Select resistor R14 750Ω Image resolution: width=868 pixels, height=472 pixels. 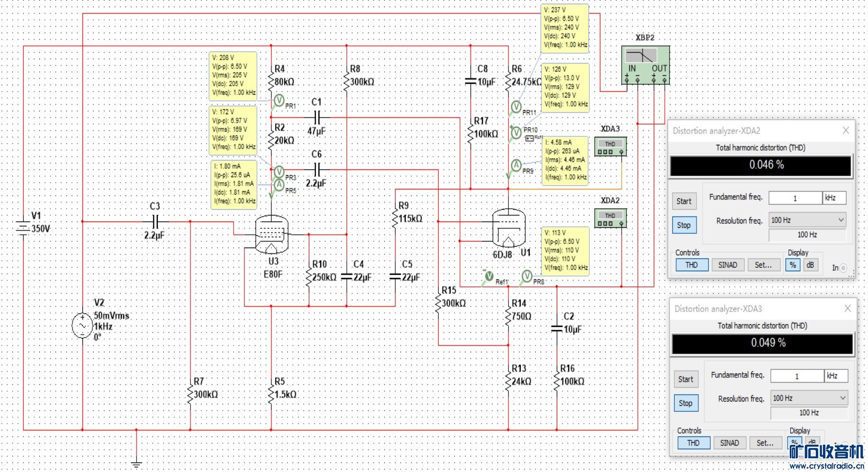click(x=508, y=316)
